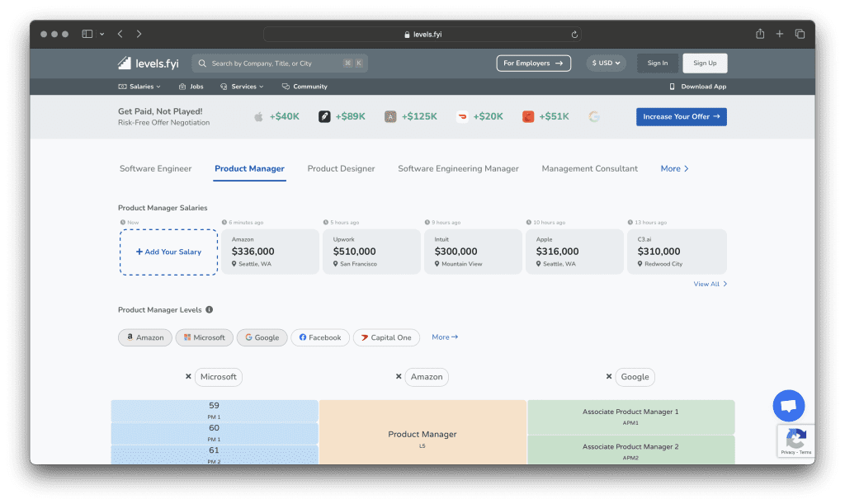Click the levels.fyi logo
Viewport: 845px width, 504px height.
[x=148, y=64]
